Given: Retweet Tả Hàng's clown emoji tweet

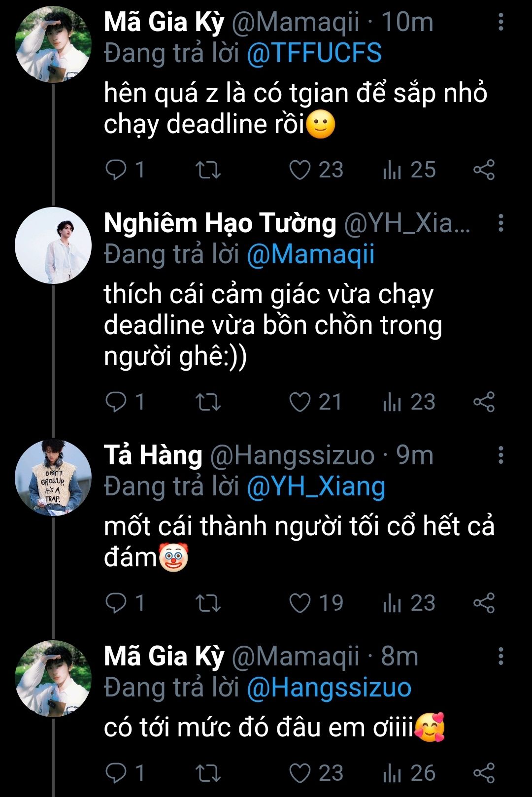Looking at the screenshot, I should (x=208, y=603).
